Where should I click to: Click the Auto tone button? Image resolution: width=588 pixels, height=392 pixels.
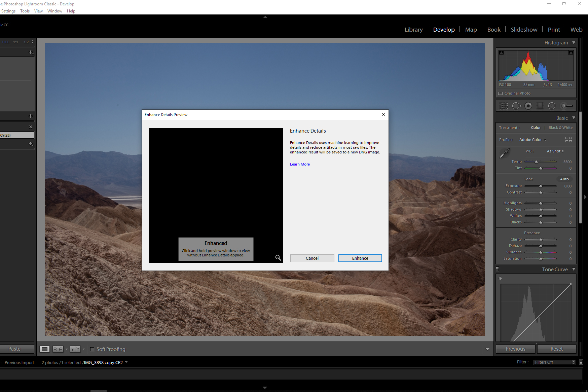[564, 179]
